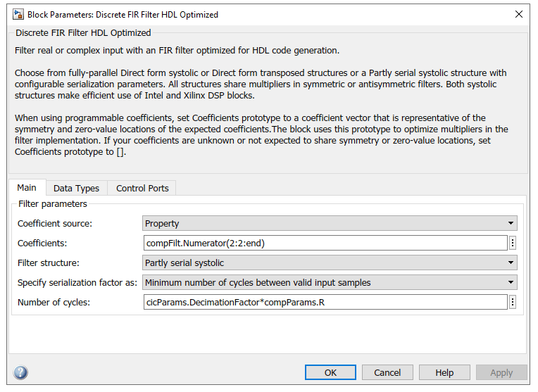538x392 pixels.
Task: Open Number of cycles three-dot options button
Action: pyautogui.click(x=513, y=302)
